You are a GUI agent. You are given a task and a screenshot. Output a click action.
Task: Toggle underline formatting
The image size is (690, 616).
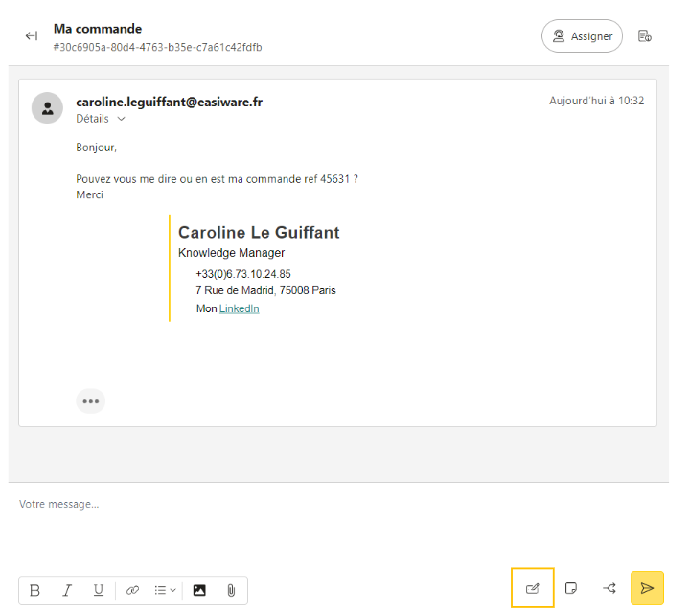pyautogui.click(x=99, y=590)
